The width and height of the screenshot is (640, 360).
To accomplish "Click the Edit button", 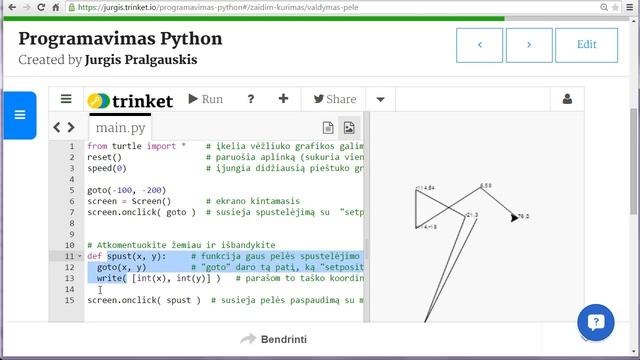I will 587,45.
